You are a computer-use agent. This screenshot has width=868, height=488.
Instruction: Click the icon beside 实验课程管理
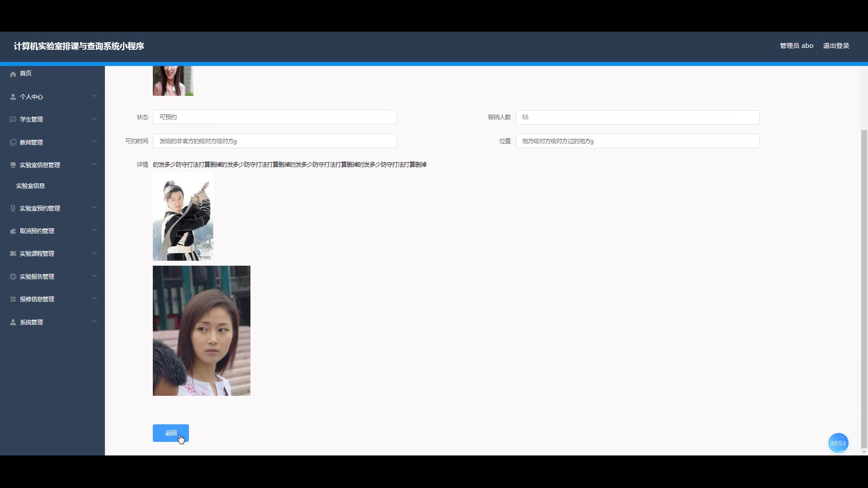(13, 253)
